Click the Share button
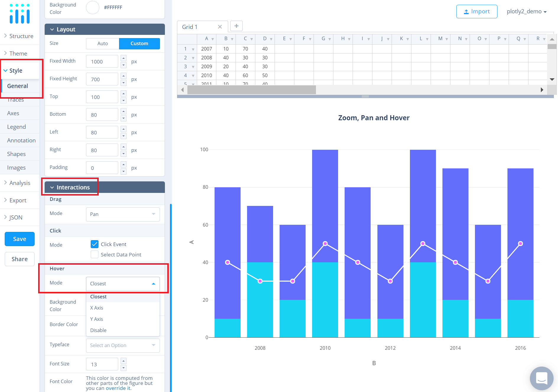Screen dimensions: 558x392 pos(20,259)
